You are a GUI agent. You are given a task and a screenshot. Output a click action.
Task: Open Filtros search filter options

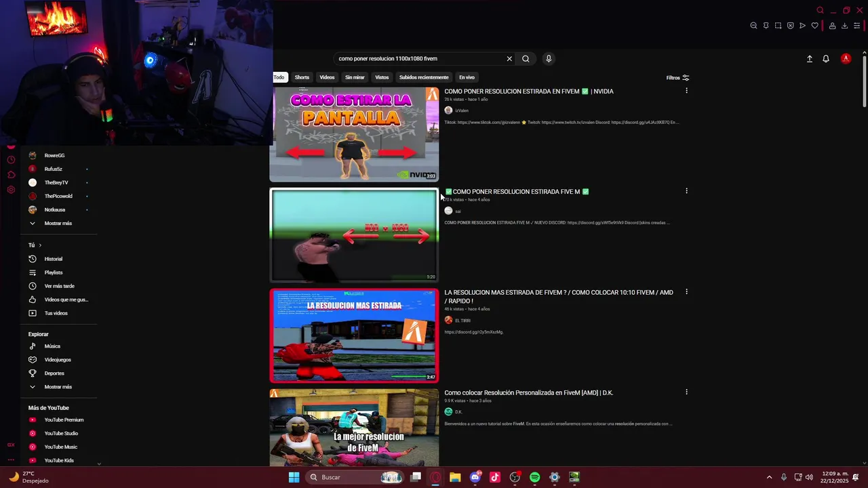click(677, 78)
